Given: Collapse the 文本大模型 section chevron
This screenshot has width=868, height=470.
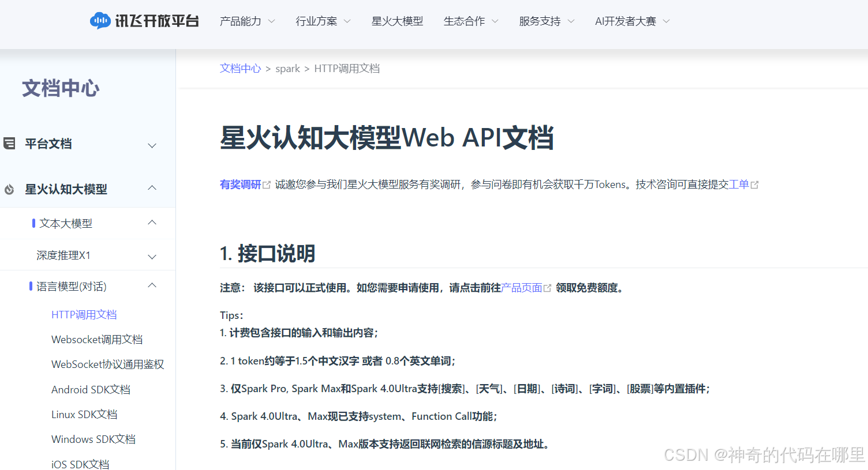Looking at the screenshot, I should coord(152,223).
